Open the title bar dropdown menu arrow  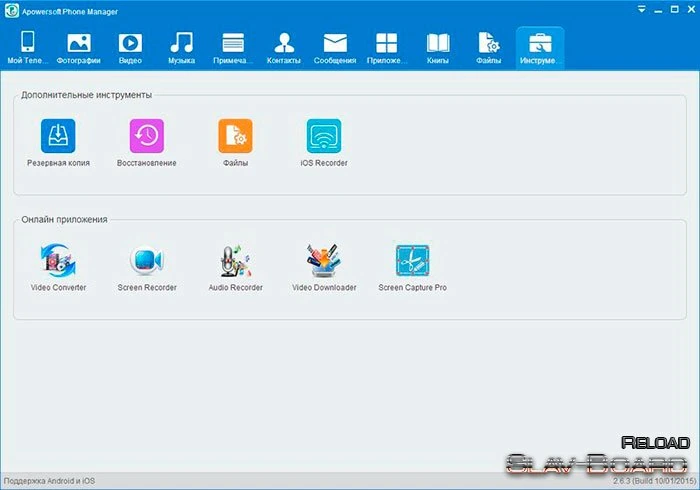[642, 9]
